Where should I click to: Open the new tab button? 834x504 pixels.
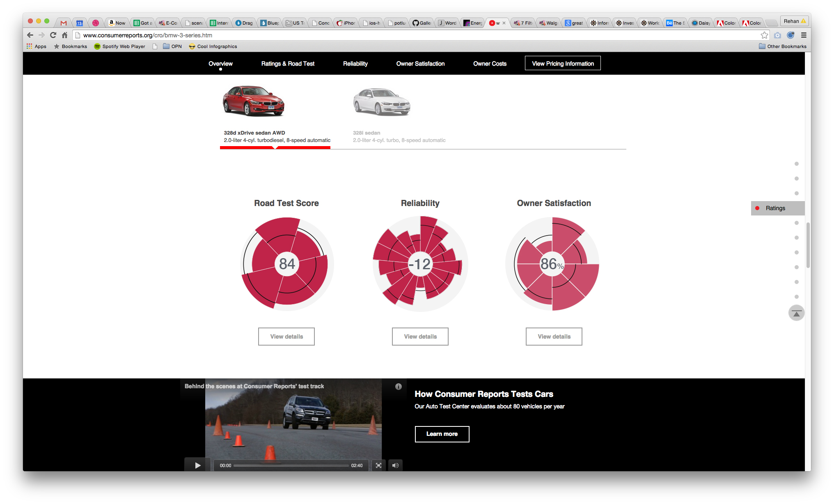click(772, 23)
